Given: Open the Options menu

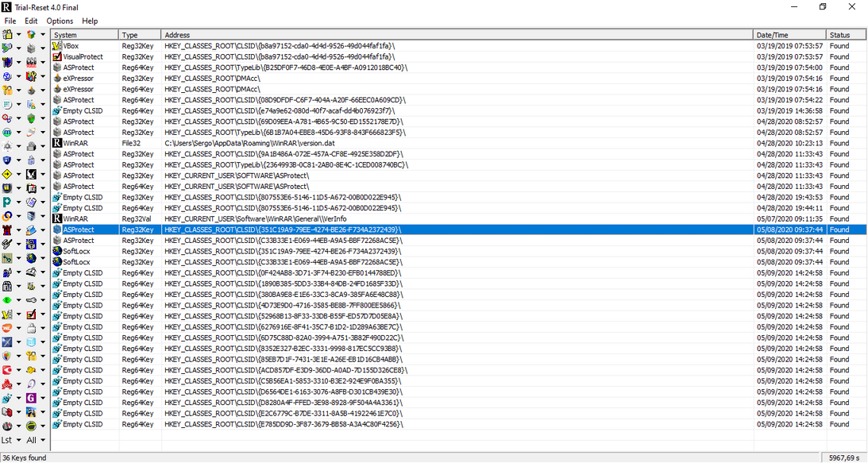Looking at the screenshot, I should (60, 21).
